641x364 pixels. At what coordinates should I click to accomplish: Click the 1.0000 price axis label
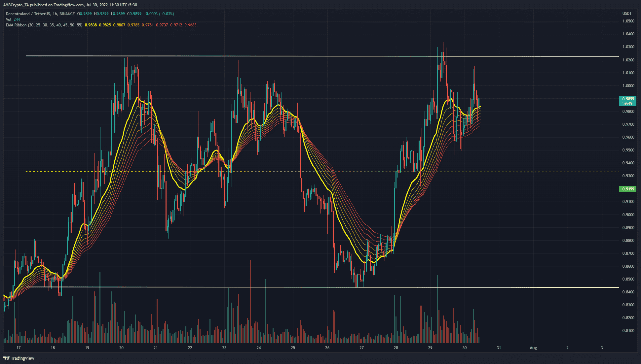click(628, 86)
